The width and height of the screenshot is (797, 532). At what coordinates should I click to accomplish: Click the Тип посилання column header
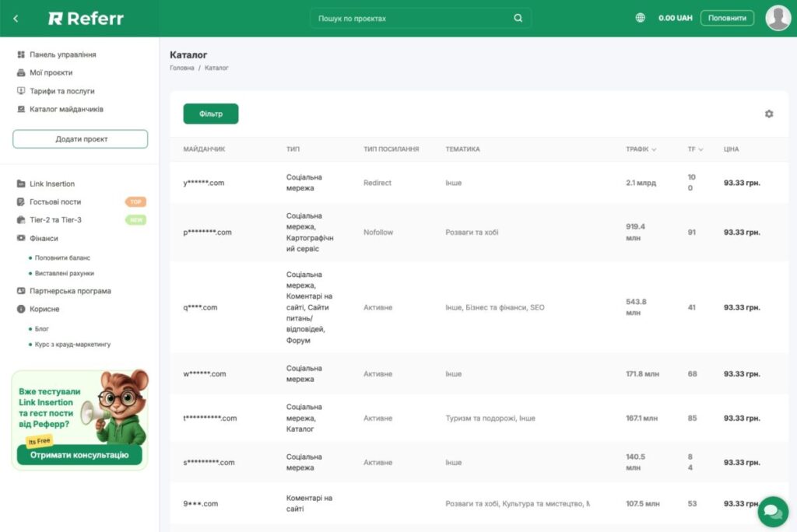click(x=391, y=149)
